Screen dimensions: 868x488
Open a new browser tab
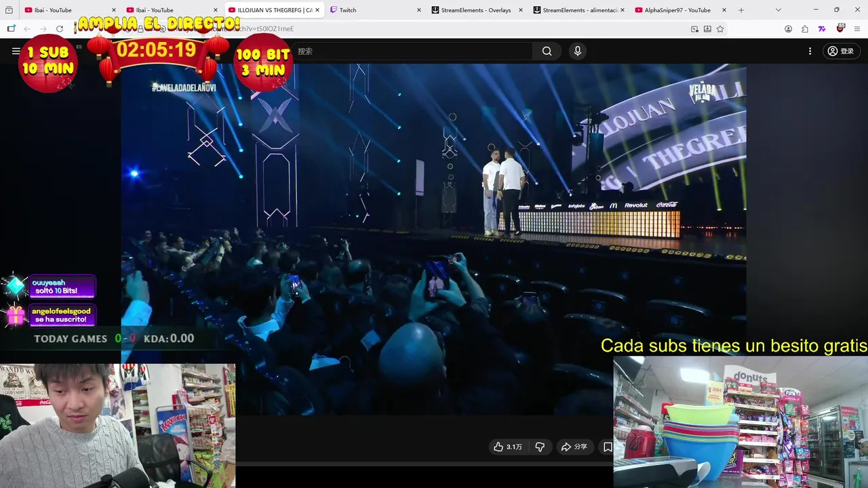pyautogui.click(x=741, y=10)
